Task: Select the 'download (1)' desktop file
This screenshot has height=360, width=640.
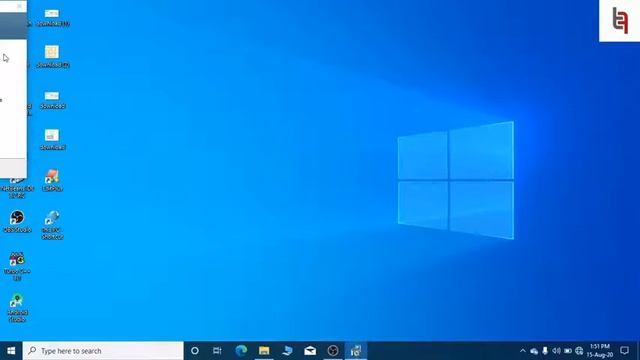Action: pyautogui.click(x=52, y=17)
